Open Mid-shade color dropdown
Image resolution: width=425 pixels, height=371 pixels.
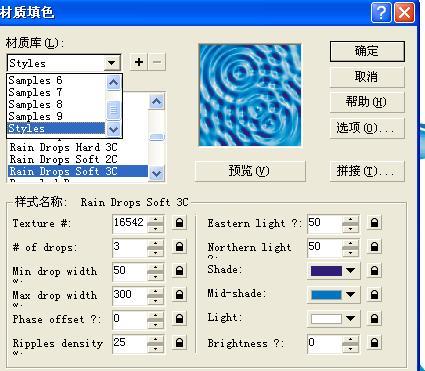coord(351,295)
